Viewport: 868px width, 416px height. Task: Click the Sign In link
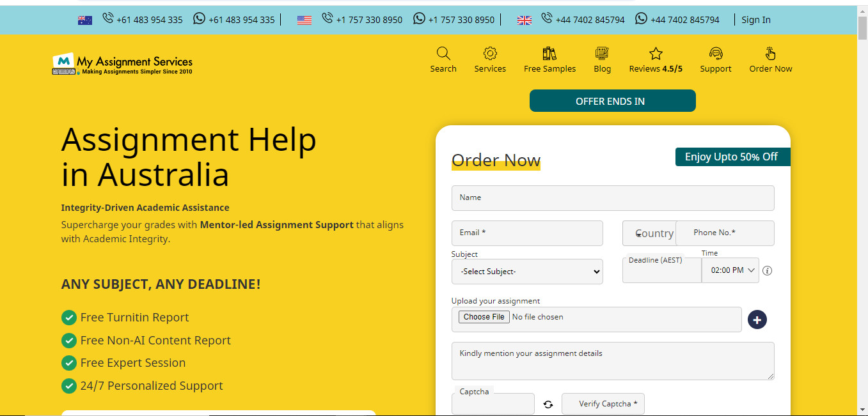coord(755,20)
